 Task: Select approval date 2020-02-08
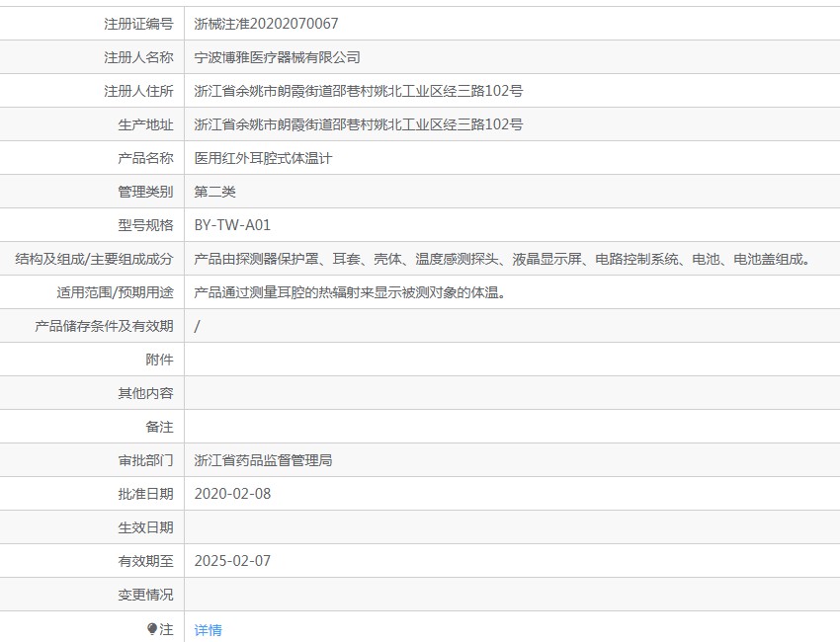click(x=232, y=494)
